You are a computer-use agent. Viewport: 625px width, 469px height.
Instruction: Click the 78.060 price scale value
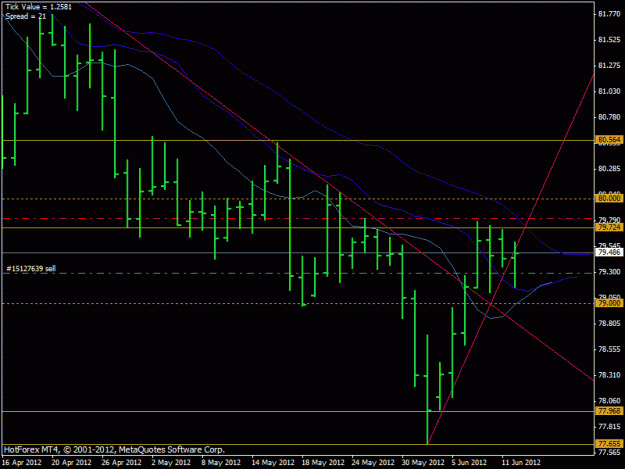[x=609, y=401]
